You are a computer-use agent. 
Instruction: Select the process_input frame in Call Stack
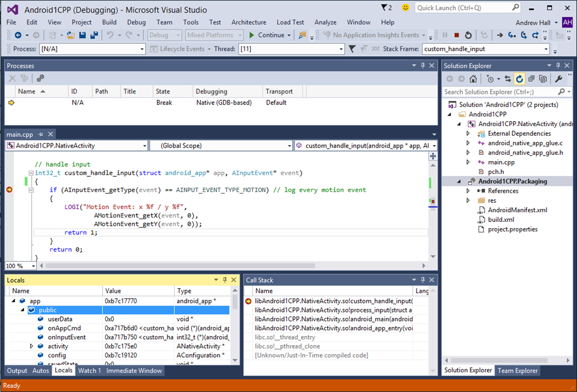tap(334, 310)
